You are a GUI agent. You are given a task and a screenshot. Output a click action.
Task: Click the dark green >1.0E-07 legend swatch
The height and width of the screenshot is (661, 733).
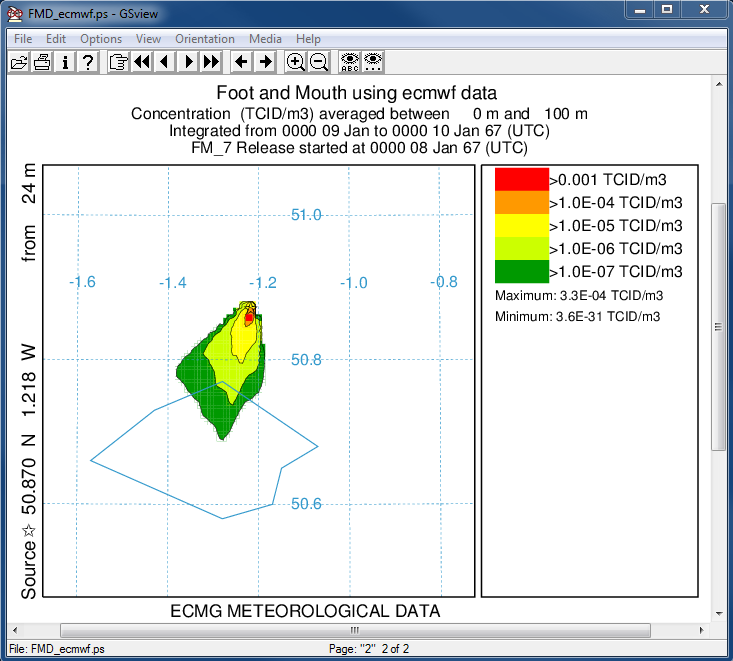[522, 271]
